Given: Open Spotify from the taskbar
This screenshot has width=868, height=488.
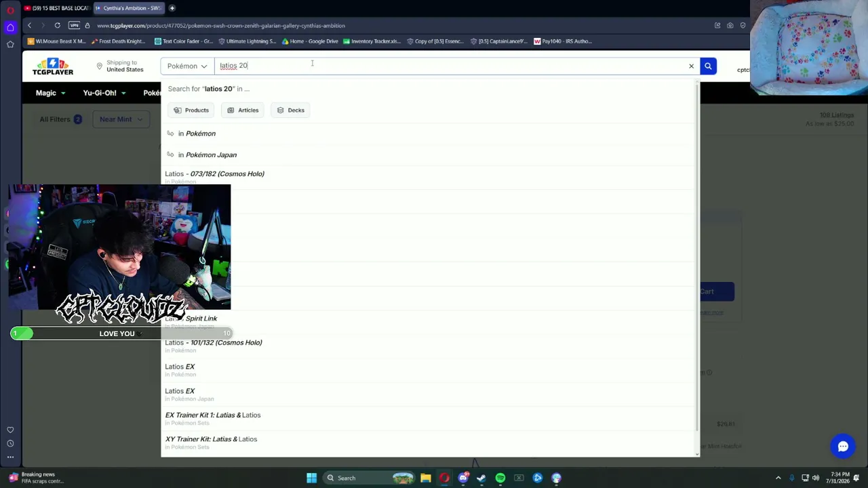Looking at the screenshot, I should click(x=500, y=478).
